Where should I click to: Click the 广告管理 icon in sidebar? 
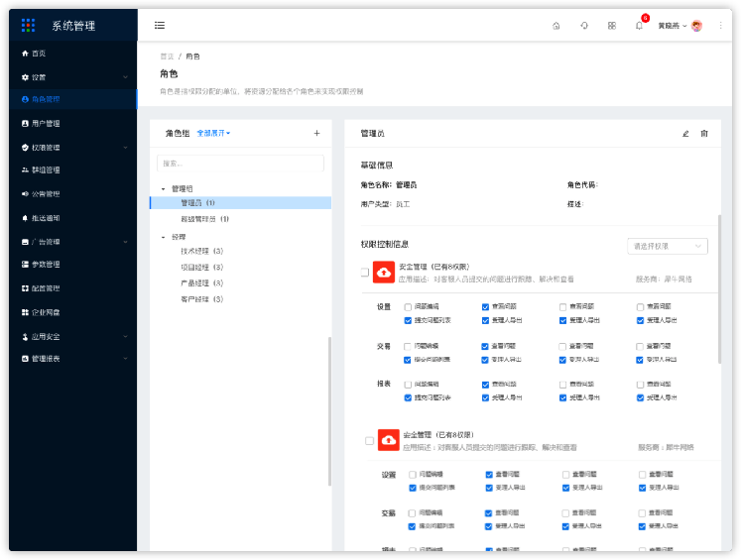click(x=25, y=242)
